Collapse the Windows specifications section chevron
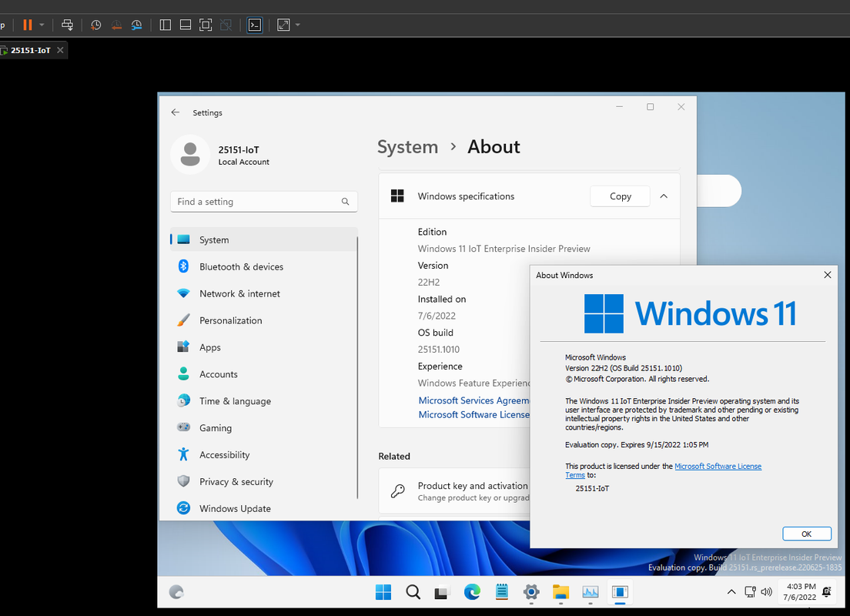The height and width of the screenshot is (616, 850). (x=664, y=196)
